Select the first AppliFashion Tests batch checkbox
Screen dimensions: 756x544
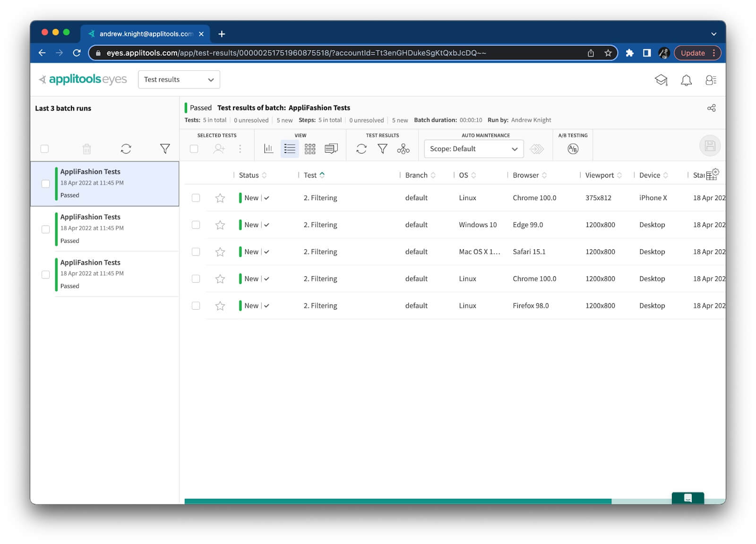[x=46, y=184]
